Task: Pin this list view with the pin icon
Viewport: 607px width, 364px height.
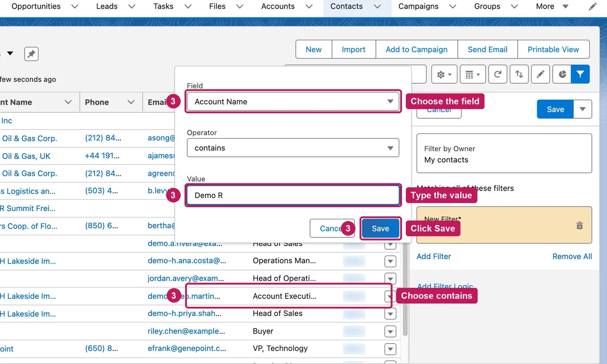Action: click(x=31, y=54)
